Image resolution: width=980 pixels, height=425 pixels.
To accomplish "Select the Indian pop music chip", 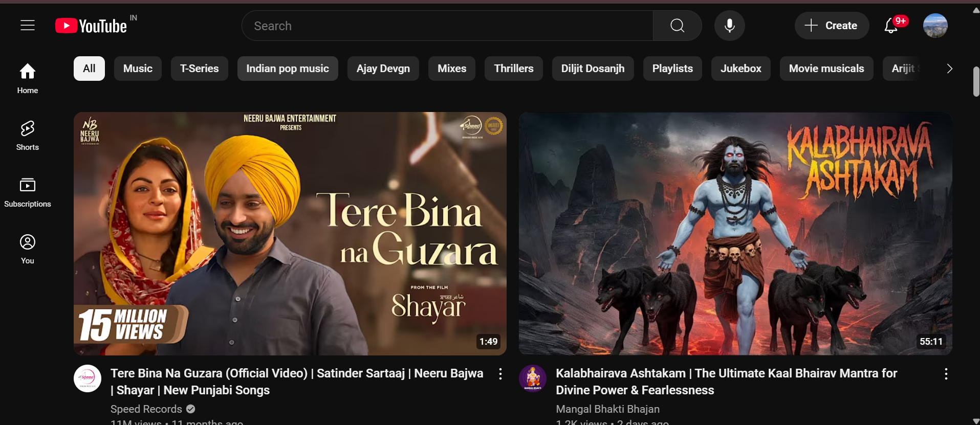I will [x=288, y=69].
